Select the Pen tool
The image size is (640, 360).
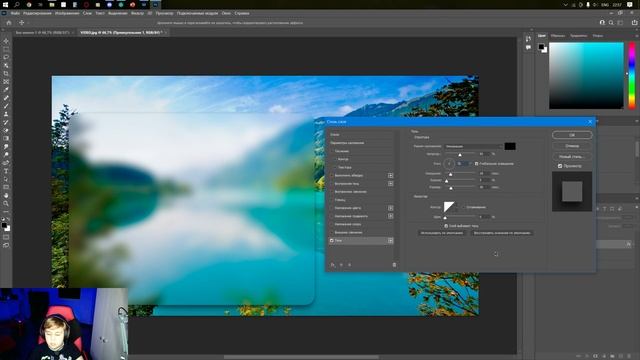6,163
